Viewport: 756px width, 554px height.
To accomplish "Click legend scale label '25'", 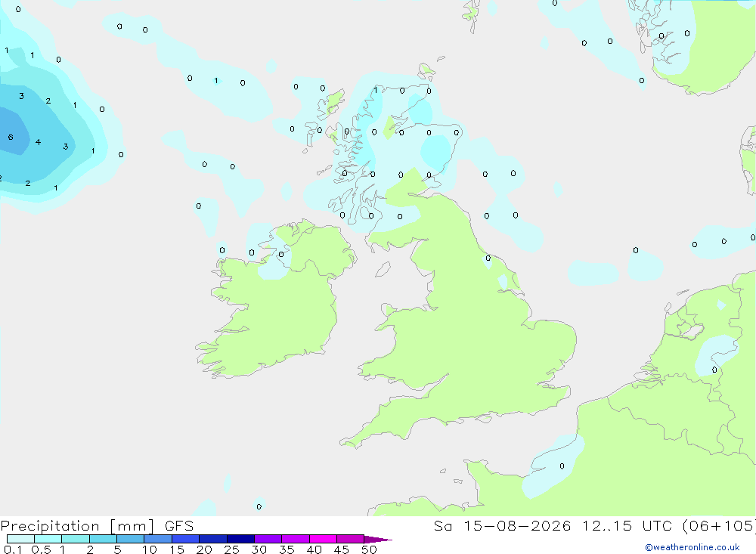I will pos(231,549).
